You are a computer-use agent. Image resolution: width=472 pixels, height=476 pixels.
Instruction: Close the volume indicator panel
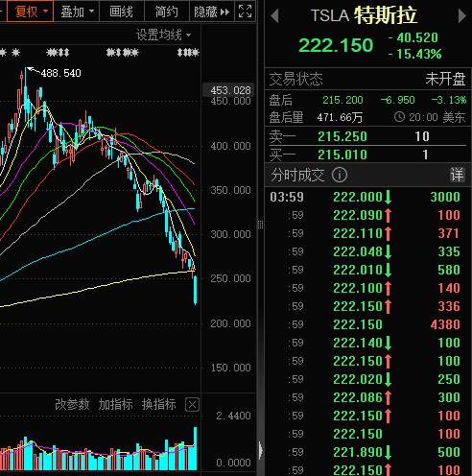pyautogui.click(x=192, y=405)
